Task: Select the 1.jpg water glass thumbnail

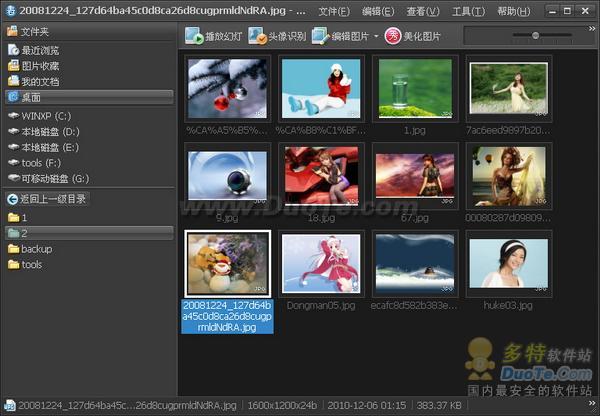Action: tap(415, 88)
